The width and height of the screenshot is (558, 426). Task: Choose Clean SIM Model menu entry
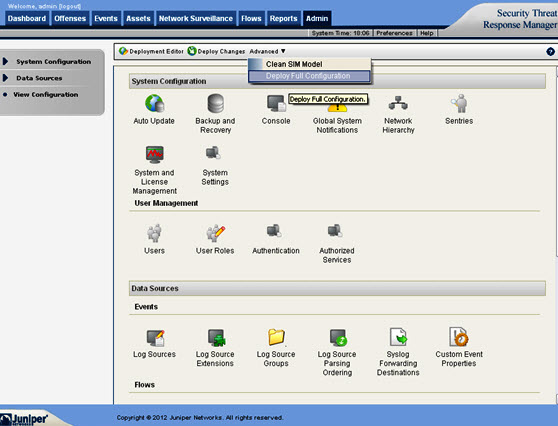click(x=309, y=64)
